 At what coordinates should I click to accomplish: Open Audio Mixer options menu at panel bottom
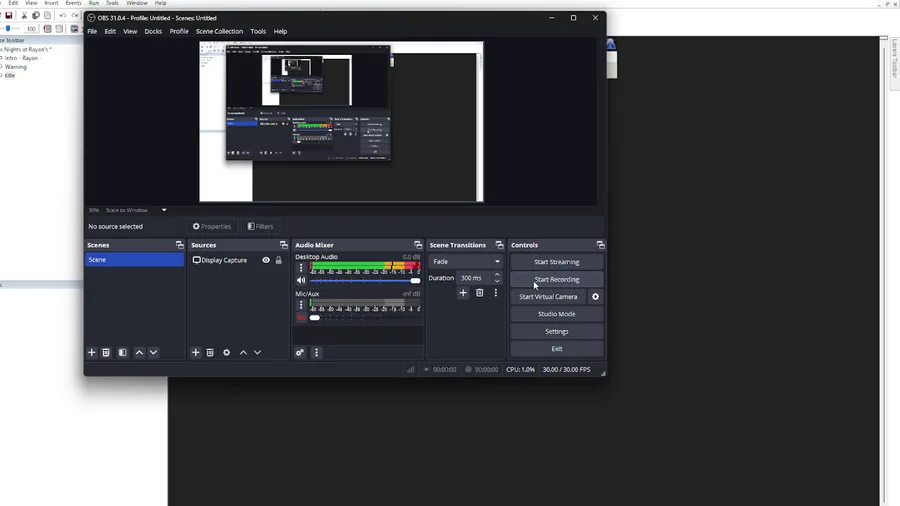316,352
